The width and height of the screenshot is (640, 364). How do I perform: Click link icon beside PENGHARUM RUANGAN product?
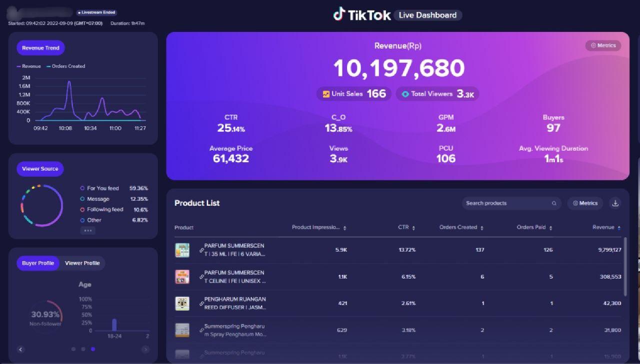(201, 303)
